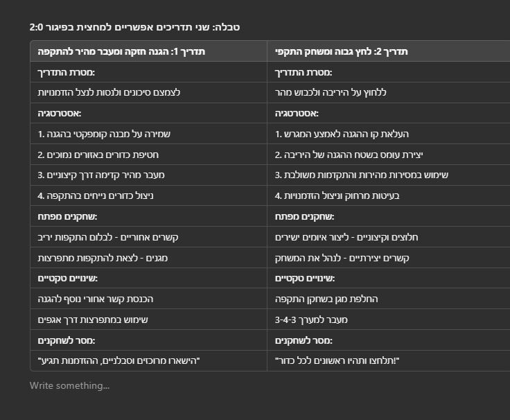The image size is (510, 420).
Task: Click the cell 'הכנסת קשר אחורי נוסף להגנה'
Action: click(148, 299)
